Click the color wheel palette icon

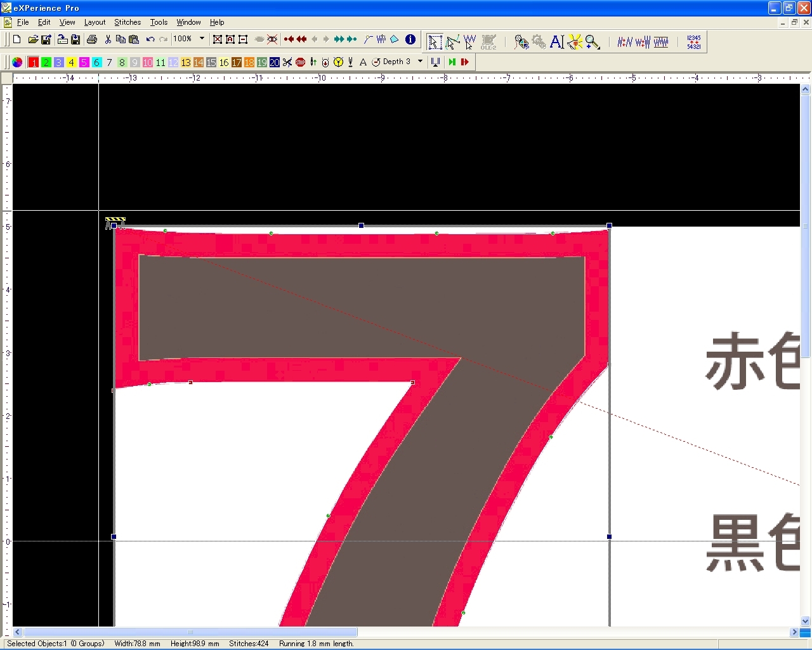pos(17,62)
